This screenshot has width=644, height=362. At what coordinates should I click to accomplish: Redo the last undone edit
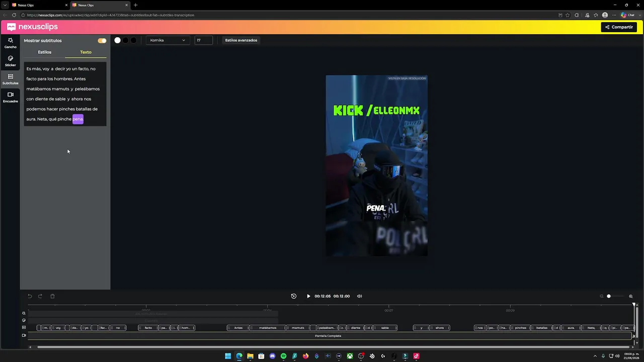(x=40, y=296)
